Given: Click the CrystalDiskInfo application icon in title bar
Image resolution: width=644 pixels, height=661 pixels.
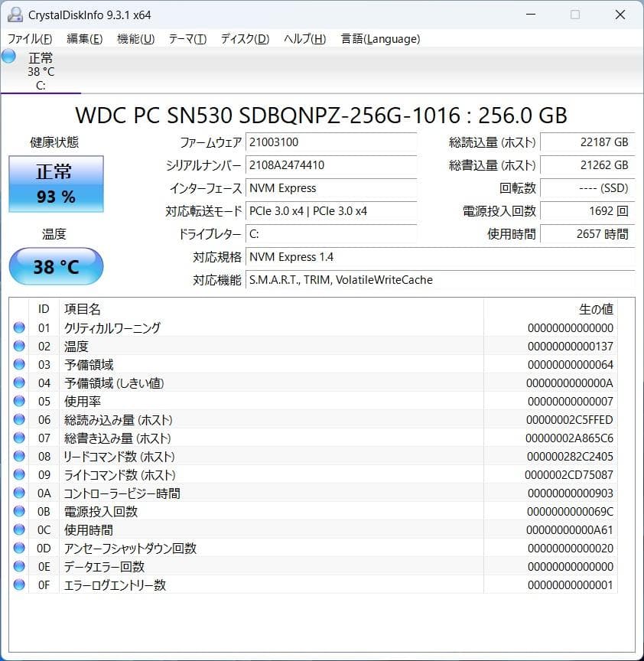Looking at the screenshot, I should click(x=16, y=15).
